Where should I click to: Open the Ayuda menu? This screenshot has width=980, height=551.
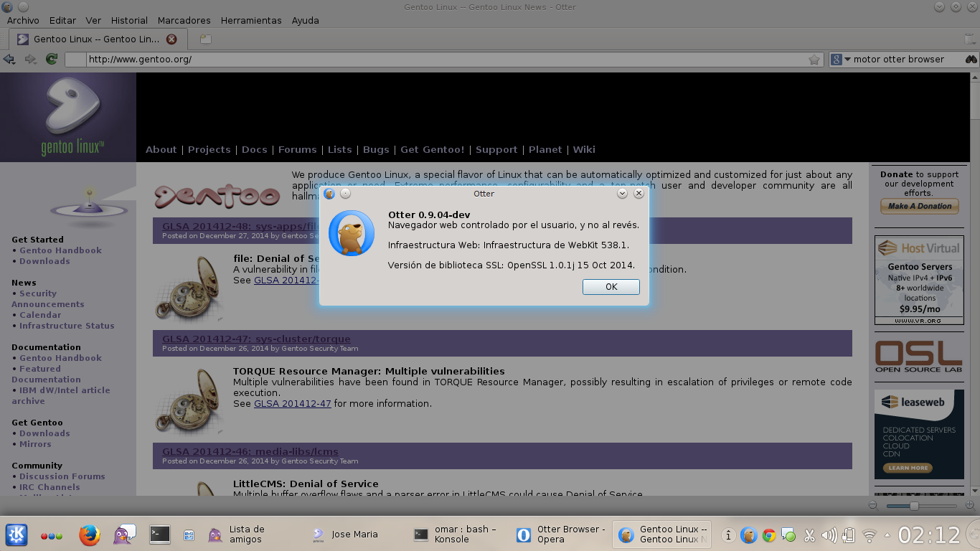point(305,21)
